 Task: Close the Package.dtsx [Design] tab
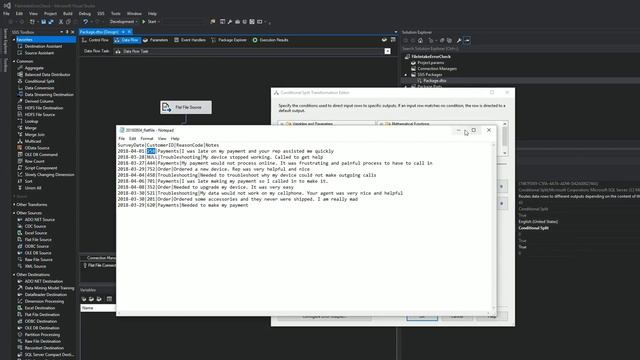coord(129,32)
